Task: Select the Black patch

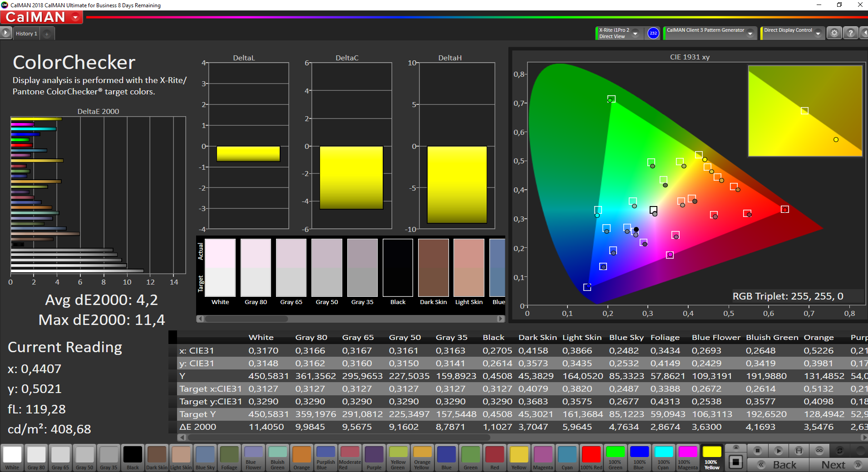Action: [x=133, y=457]
